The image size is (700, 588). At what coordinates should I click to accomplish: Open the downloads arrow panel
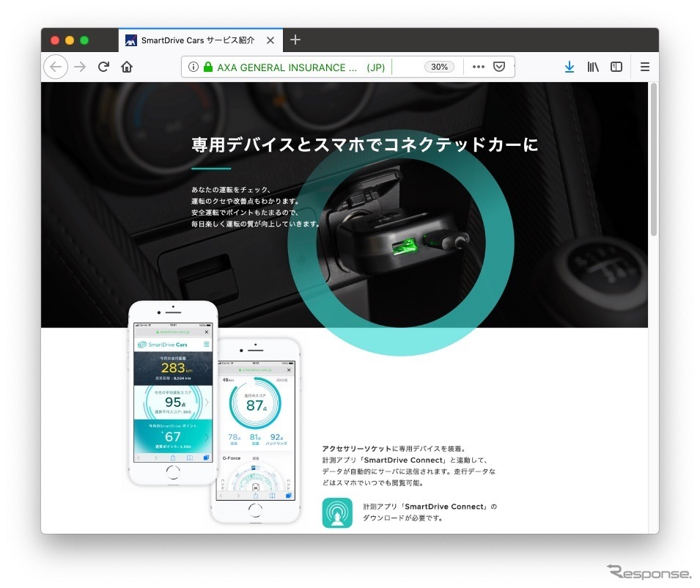coord(570,67)
